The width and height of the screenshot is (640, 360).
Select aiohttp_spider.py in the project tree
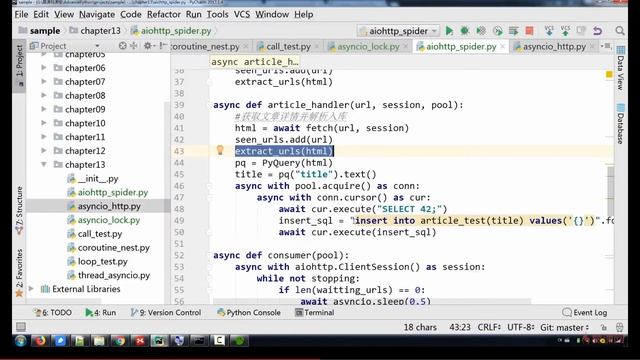[113, 192]
